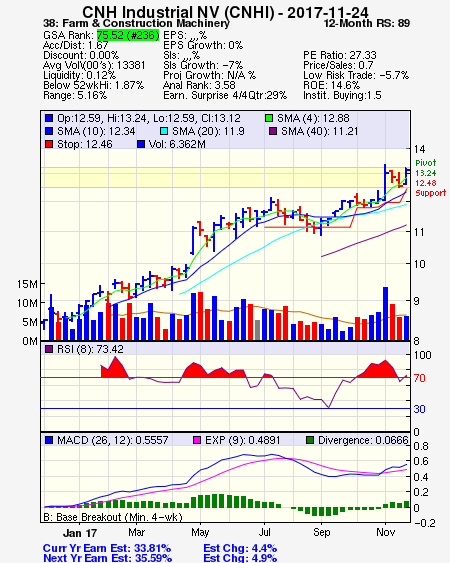
Task: Click the red Stop legend swatch
Action: point(49,144)
